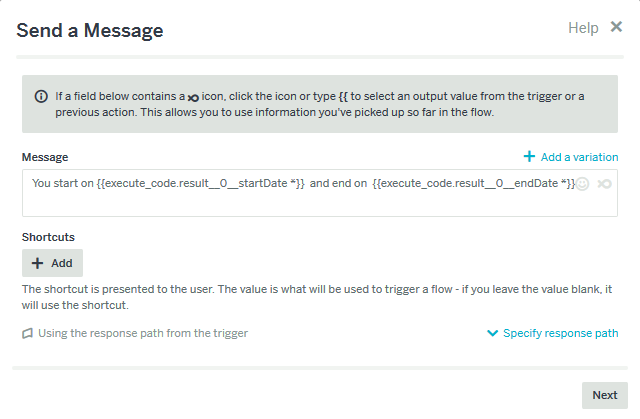The image size is (640, 419).
Task: Click the plus icon beside Add a variation
Action: 529,157
